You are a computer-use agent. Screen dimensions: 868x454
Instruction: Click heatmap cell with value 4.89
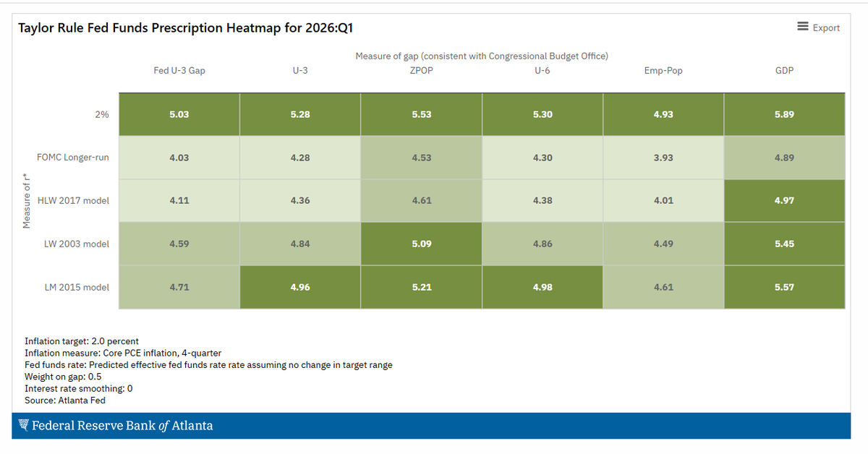(x=785, y=158)
